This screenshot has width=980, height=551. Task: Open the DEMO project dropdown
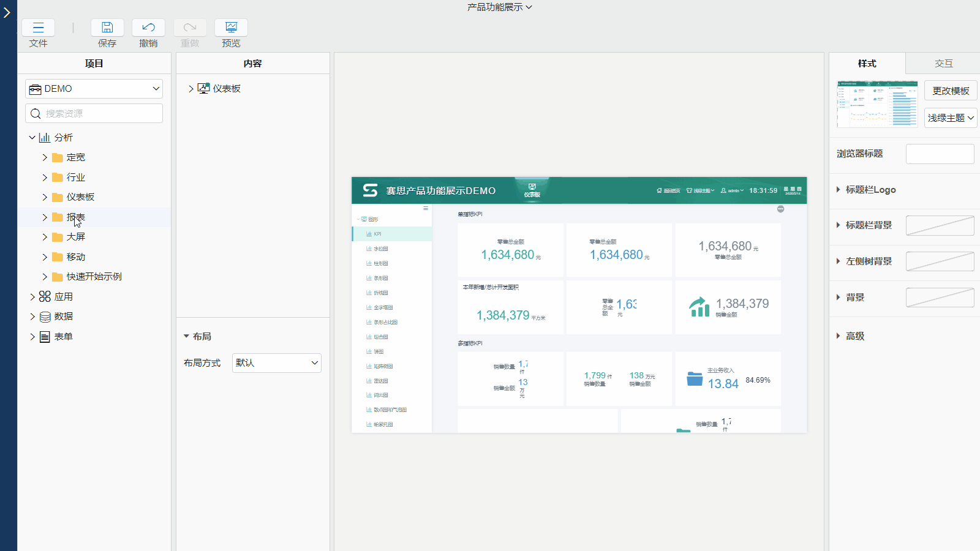(94, 89)
